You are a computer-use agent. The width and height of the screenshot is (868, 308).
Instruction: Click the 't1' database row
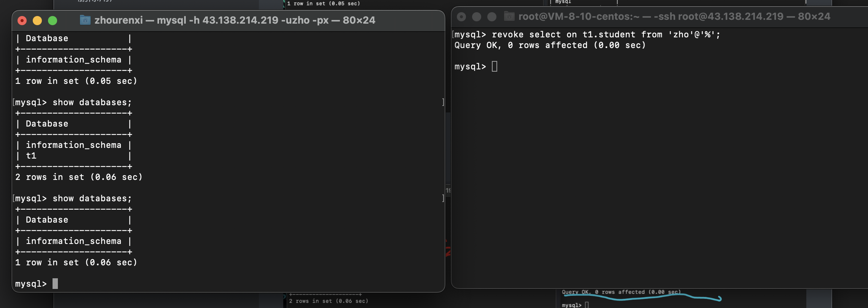(73, 156)
